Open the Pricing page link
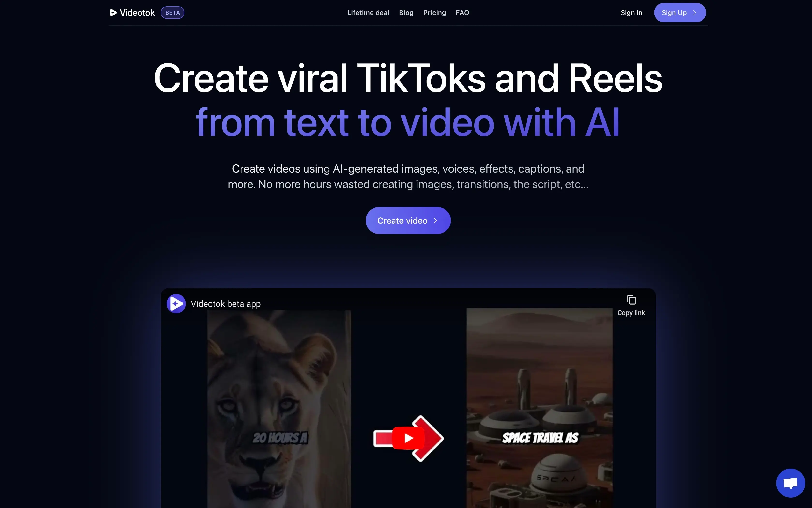The height and width of the screenshot is (508, 812). tap(434, 12)
